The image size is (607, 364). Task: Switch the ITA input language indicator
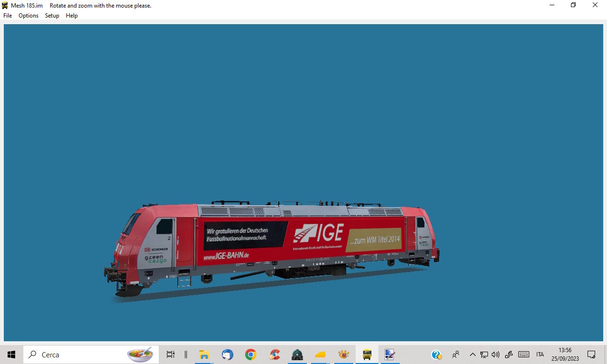coord(540,355)
